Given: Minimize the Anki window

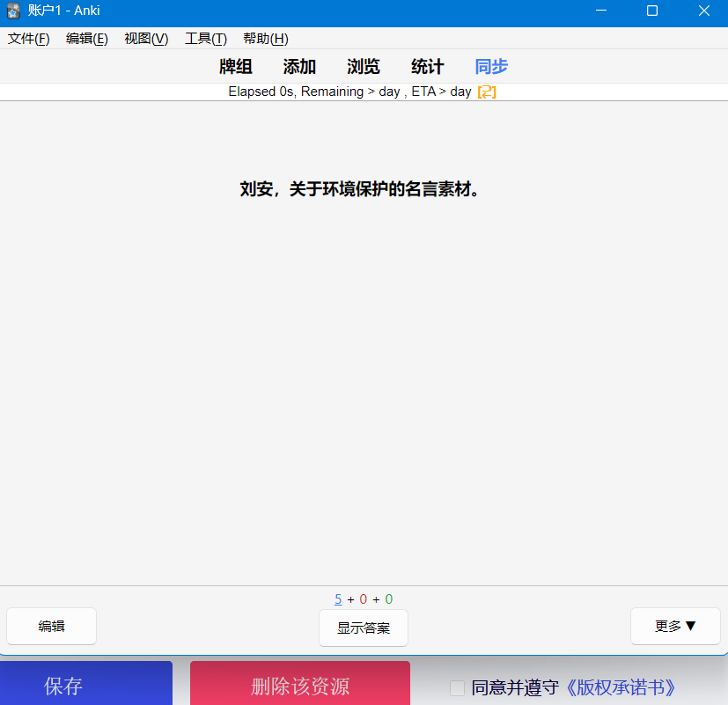Looking at the screenshot, I should point(601,11).
